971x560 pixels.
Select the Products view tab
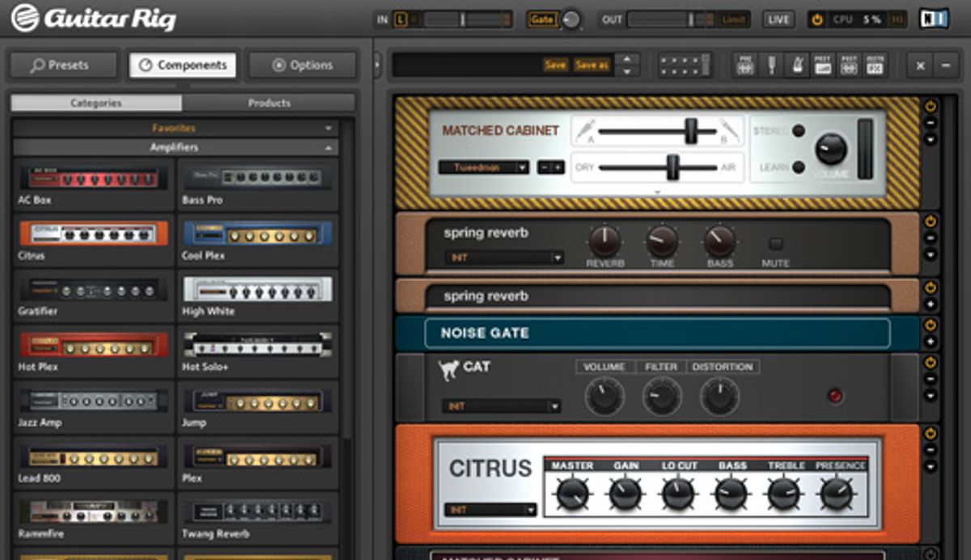tap(269, 103)
